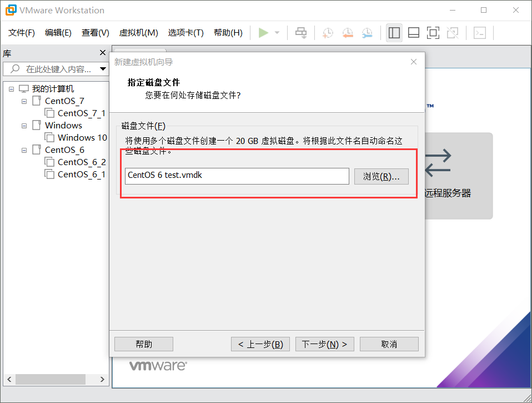Close the Library panel with X

(103, 53)
